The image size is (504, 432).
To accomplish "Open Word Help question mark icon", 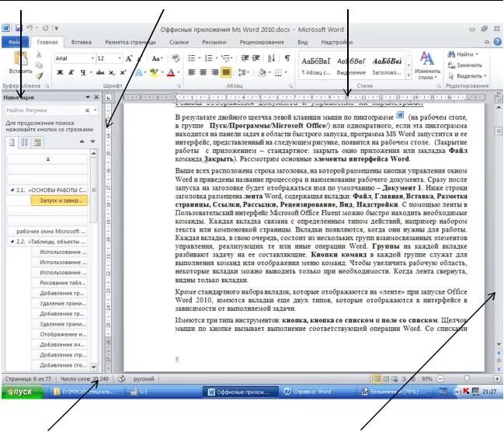I will point(497,42).
